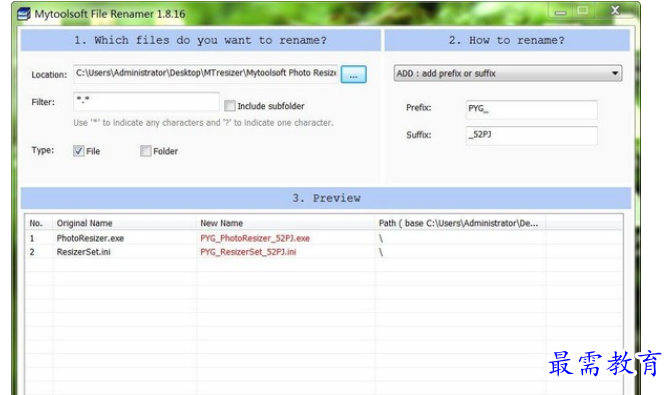Select the PhotoResizer.exe row
The image size is (670, 395).
click(323, 238)
